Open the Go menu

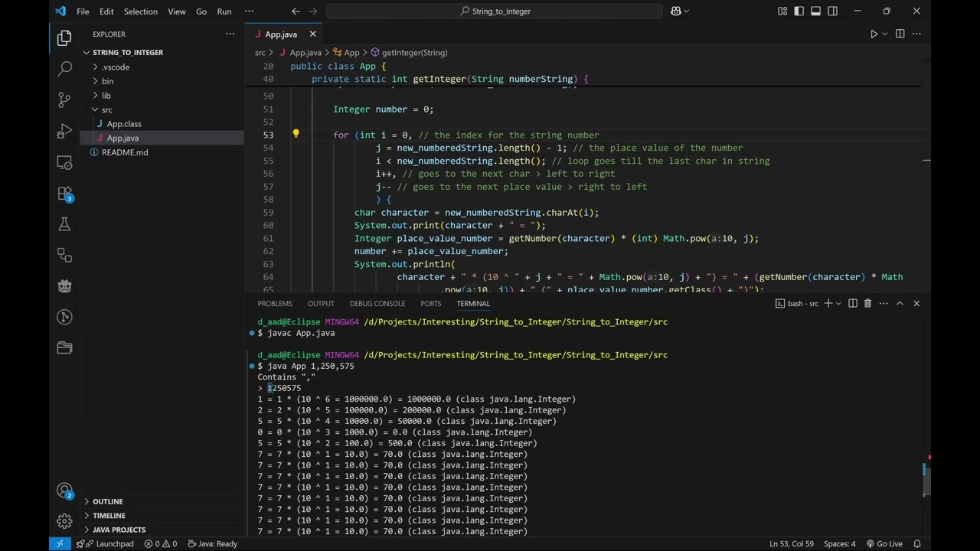click(x=201, y=11)
